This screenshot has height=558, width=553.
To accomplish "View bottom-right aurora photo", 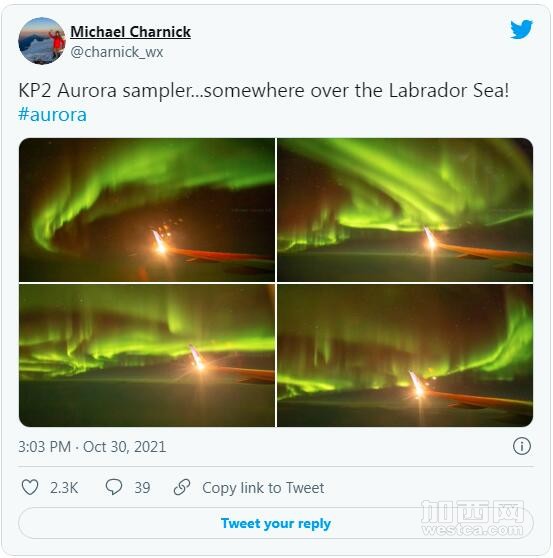I will 405,355.
